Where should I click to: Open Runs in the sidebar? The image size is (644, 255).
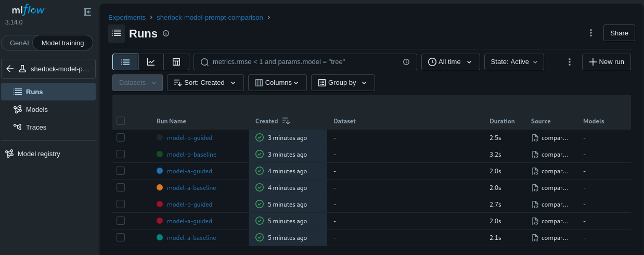(48, 92)
